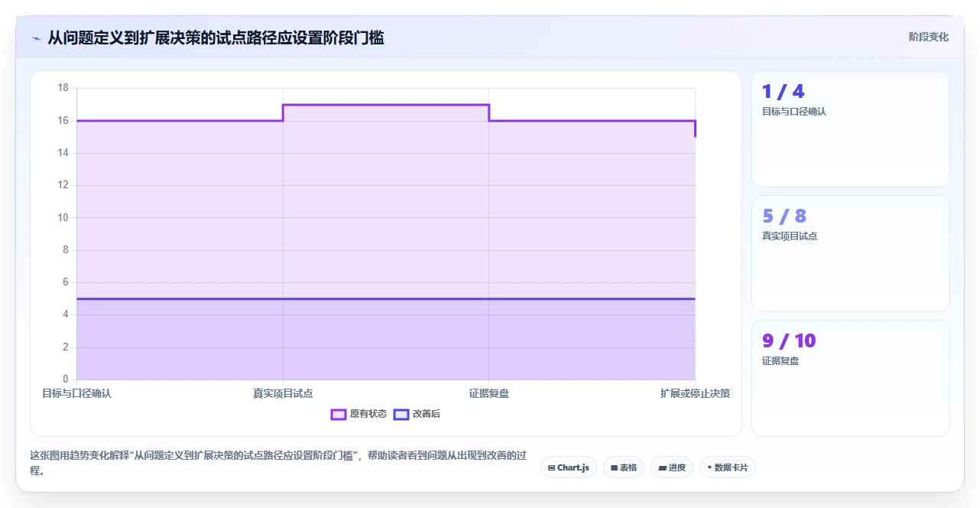
Task: Click the chart title 从问题定义到扩展决策的试点路径应设置阶段门槛
Action: pyautogui.click(x=216, y=37)
